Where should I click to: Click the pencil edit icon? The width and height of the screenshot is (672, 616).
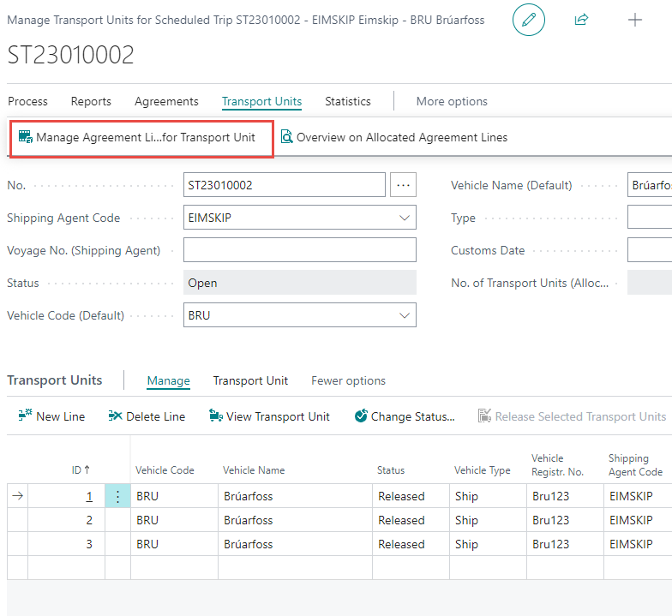pos(528,20)
